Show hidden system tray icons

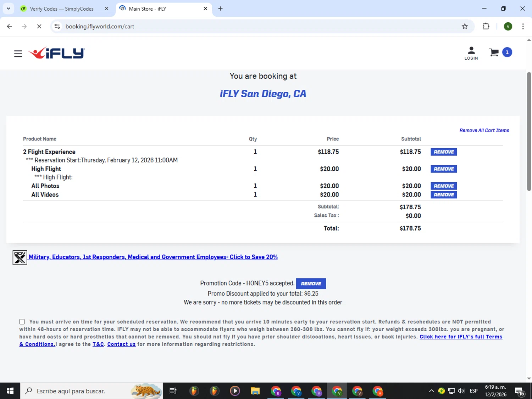431,391
